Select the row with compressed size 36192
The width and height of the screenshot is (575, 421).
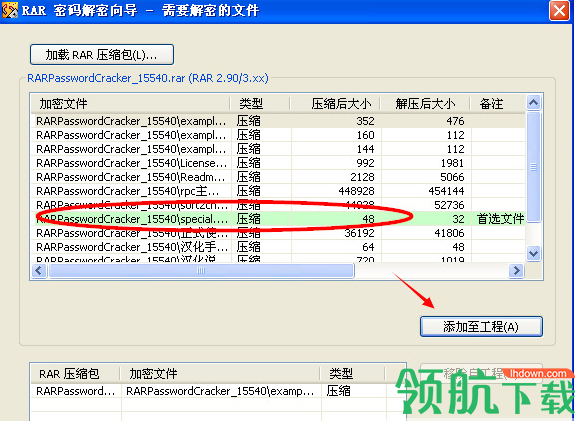pyautogui.click(x=278, y=233)
